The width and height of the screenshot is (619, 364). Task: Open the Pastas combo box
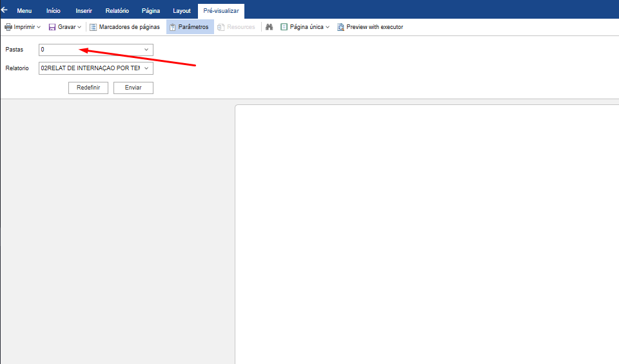pyautogui.click(x=96, y=50)
